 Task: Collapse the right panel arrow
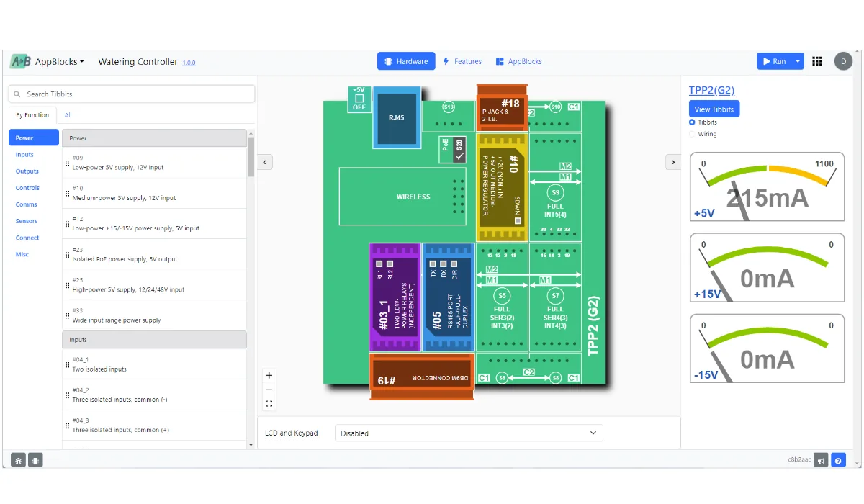tap(673, 162)
